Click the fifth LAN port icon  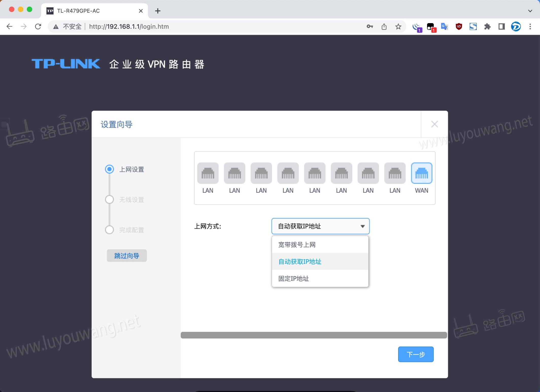coord(315,173)
